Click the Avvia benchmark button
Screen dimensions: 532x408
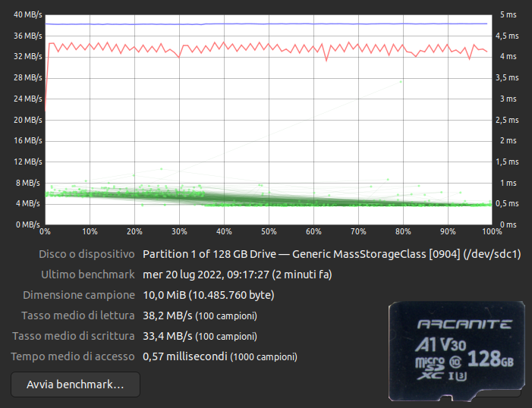coord(75,384)
